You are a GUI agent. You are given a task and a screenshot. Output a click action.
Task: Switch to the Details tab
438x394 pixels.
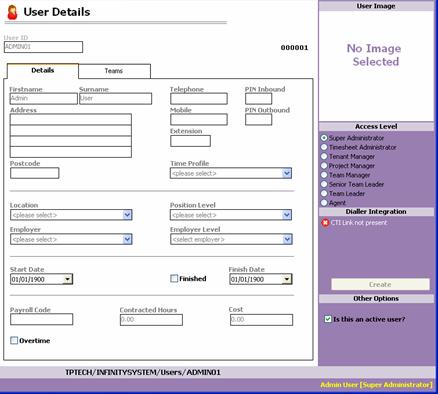click(43, 71)
